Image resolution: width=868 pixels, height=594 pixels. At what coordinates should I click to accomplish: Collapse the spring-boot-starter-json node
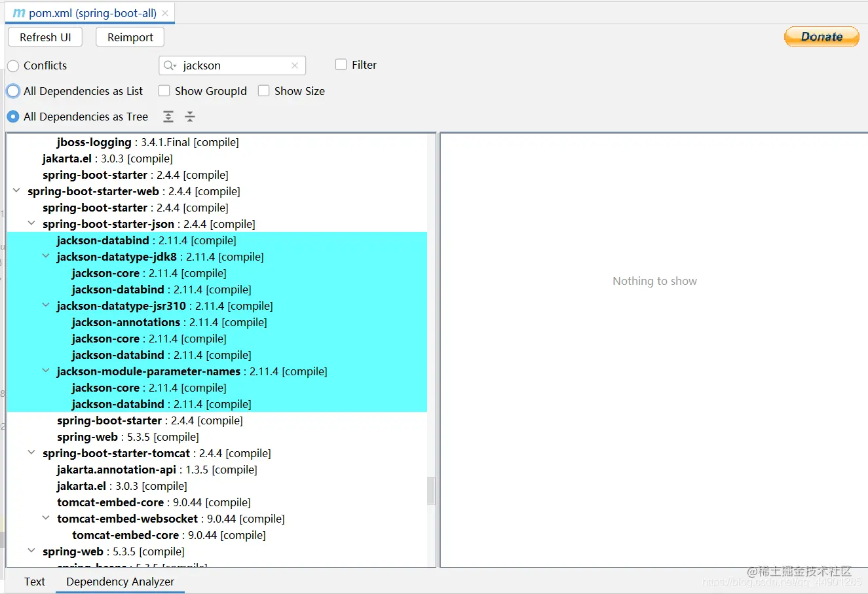[31, 223]
